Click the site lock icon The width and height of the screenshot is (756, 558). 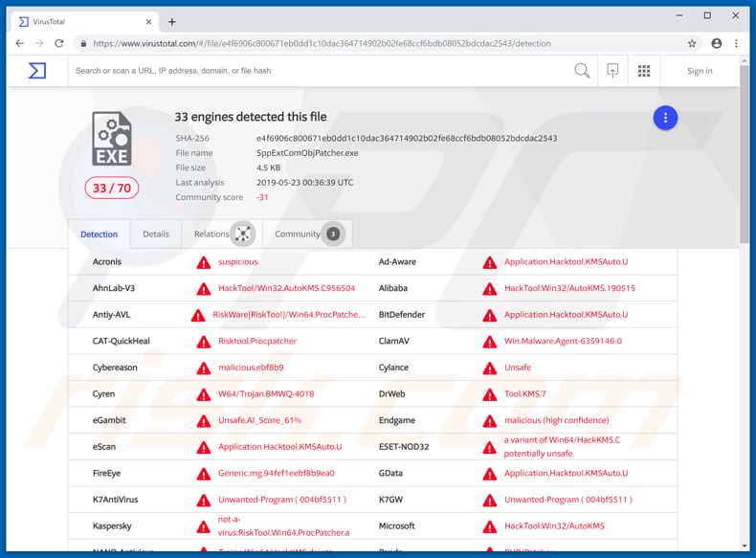(x=83, y=43)
